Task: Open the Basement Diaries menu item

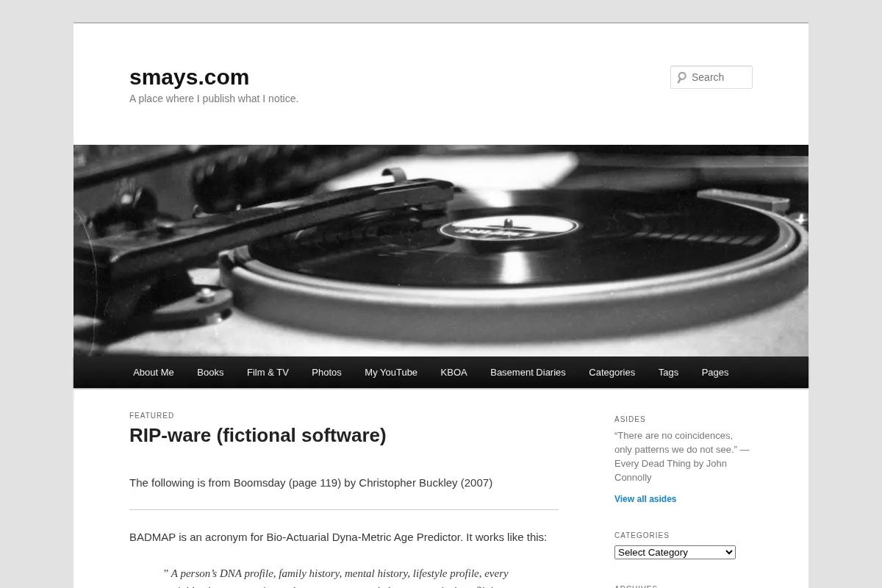Action: [x=528, y=373]
